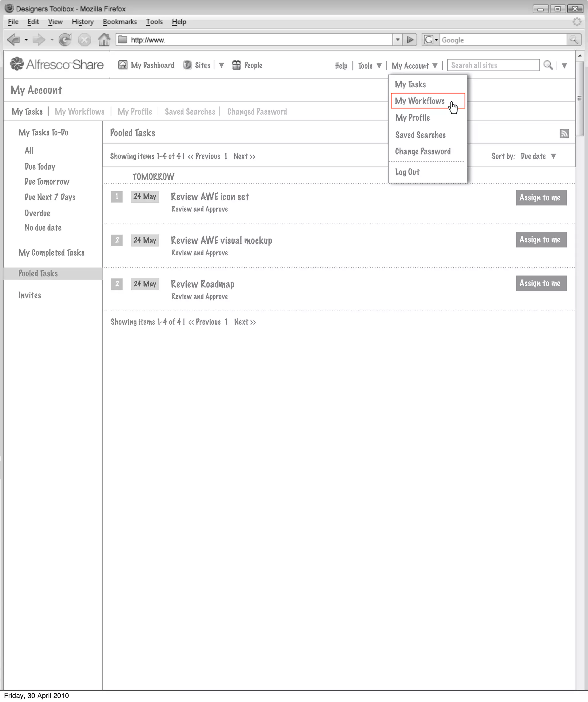Assign Review AWE icon set to me
Image resolution: width=588 pixels, height=702 pixels.
click(x=541, y=198)
